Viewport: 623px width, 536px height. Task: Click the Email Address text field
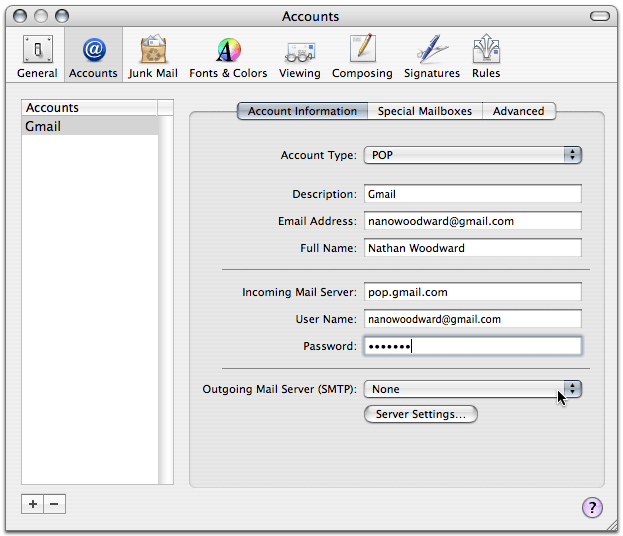[x=473, y=221]
